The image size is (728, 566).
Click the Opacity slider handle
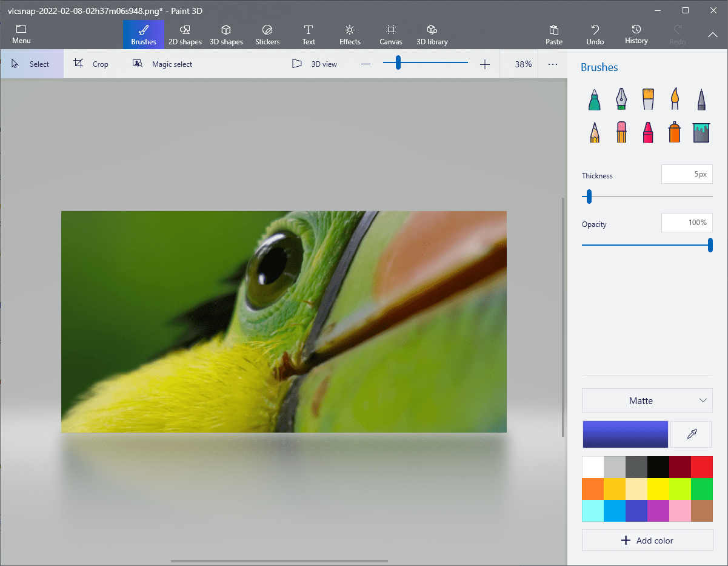point(710,245)
